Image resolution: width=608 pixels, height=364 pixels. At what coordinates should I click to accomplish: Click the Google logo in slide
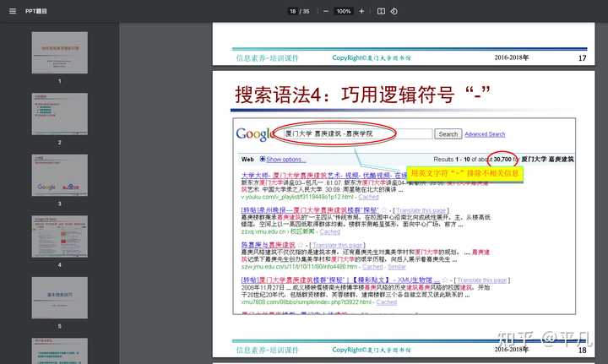pos(256,134)
